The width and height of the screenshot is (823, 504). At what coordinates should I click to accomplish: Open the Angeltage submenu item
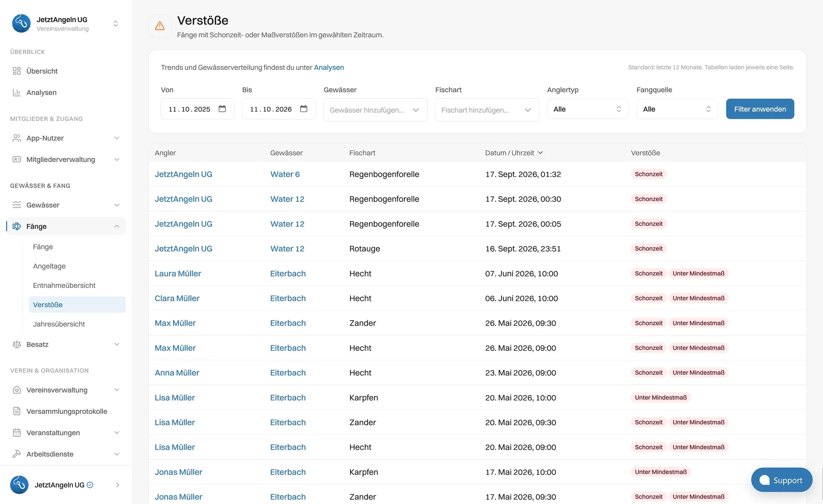[49, 266]
